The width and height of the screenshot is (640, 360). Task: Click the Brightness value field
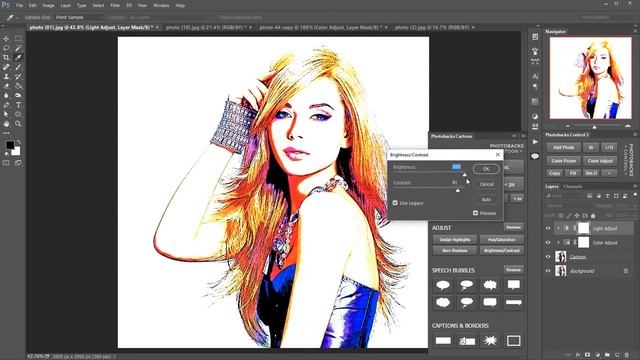point(456,167)
